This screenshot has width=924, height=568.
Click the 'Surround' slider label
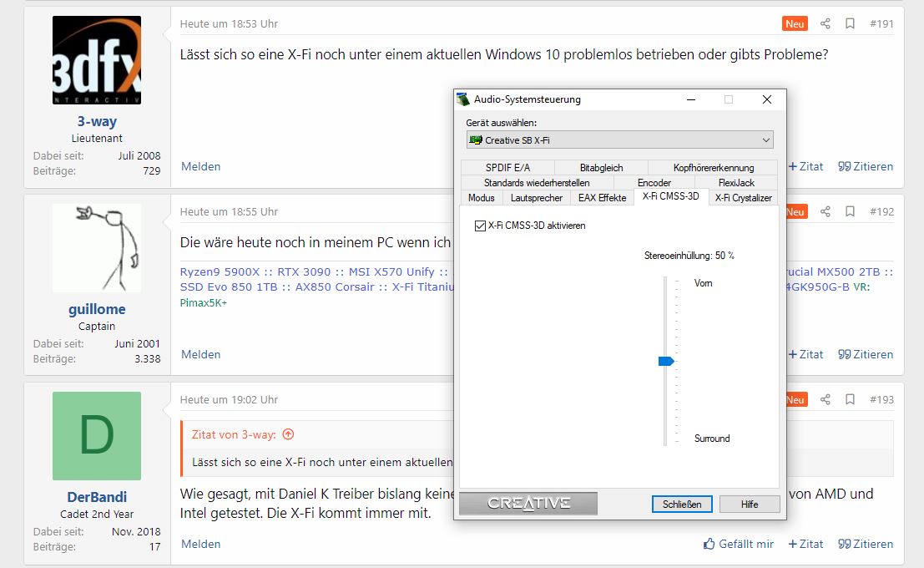point(712,439)
